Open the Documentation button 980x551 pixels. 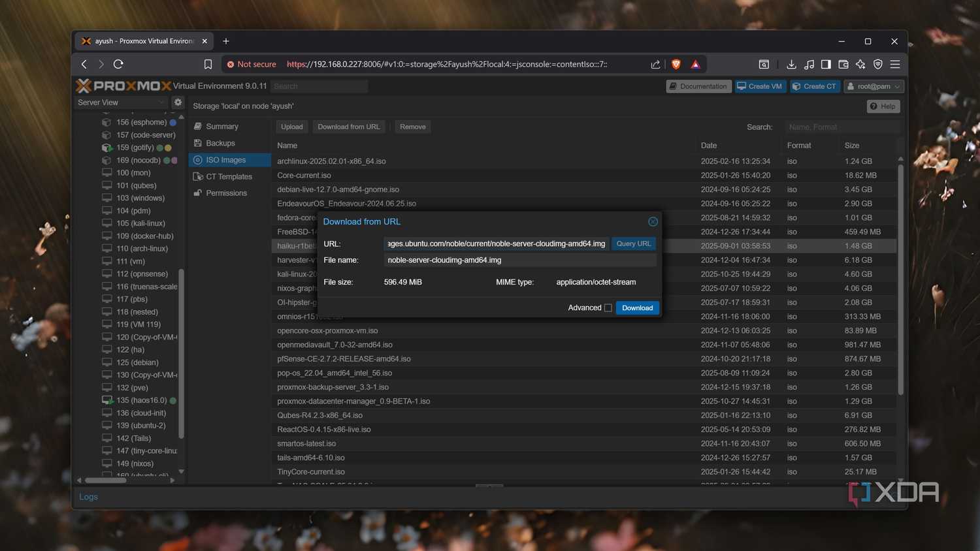pyautogui.click(x=698, y=86)
